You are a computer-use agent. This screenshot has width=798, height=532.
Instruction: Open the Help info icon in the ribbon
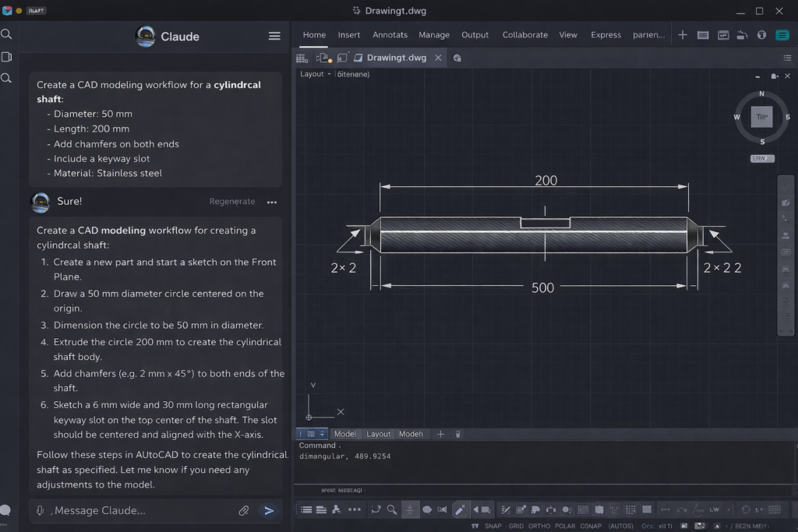click(761, 35)
